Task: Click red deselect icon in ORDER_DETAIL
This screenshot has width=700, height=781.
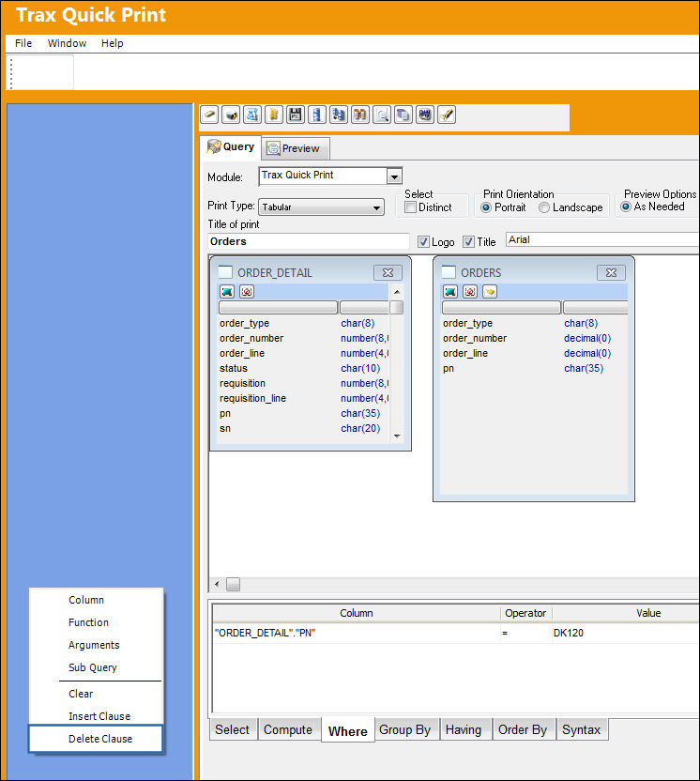Action: coord(247,291)
